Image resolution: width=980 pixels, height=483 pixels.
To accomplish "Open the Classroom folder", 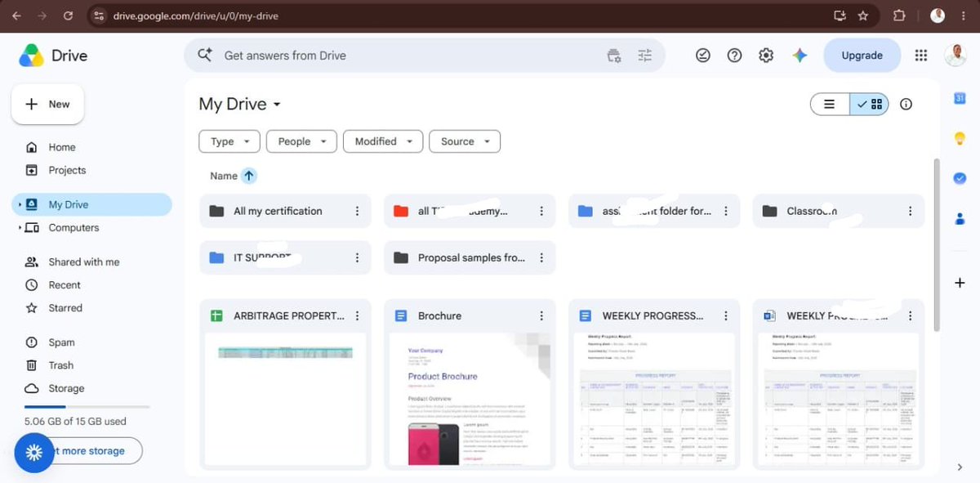I will pos(839,211).
